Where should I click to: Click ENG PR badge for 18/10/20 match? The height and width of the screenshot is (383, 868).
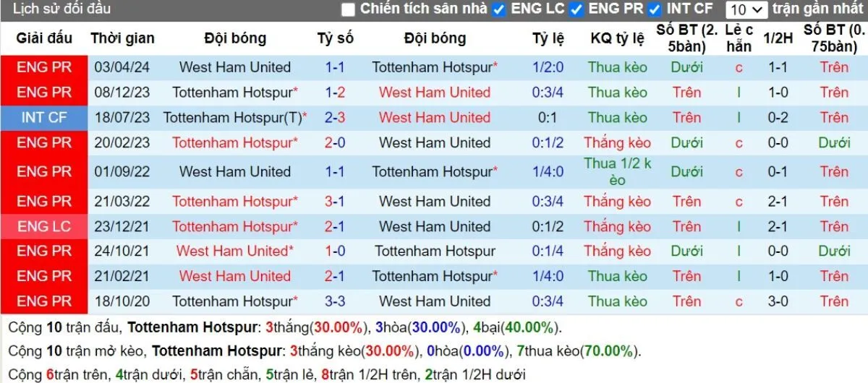coord(44,301)
